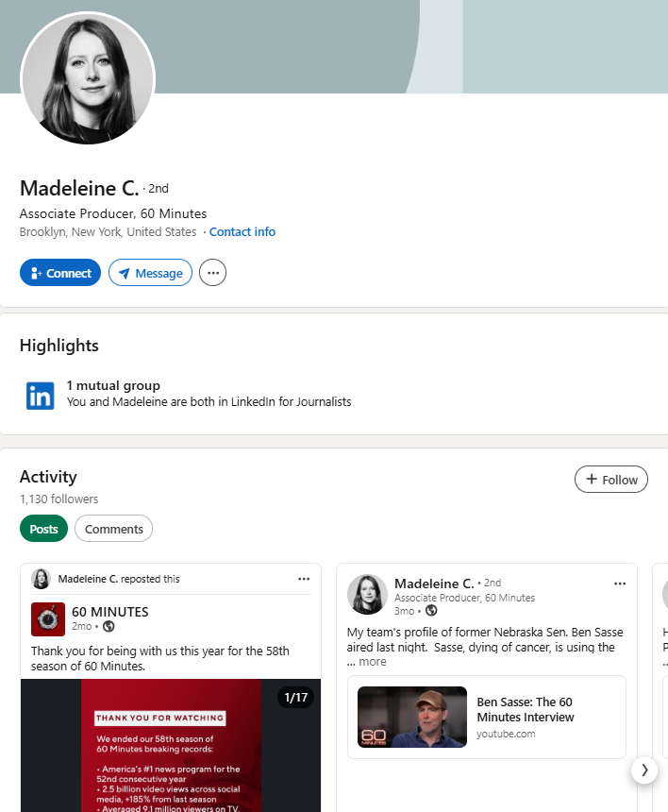Open Madeleine C.'s large profile photo

click(88, 78)
